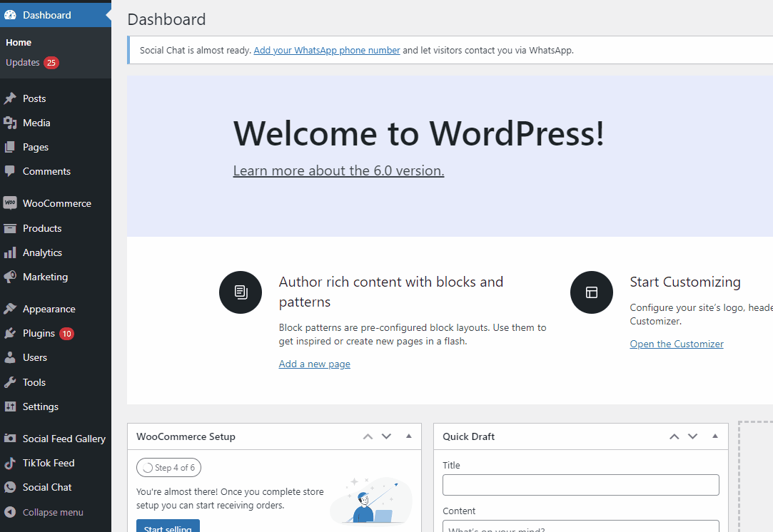
Task: Click Add your WhatsApp phone number link
Action: pos(327,50)
